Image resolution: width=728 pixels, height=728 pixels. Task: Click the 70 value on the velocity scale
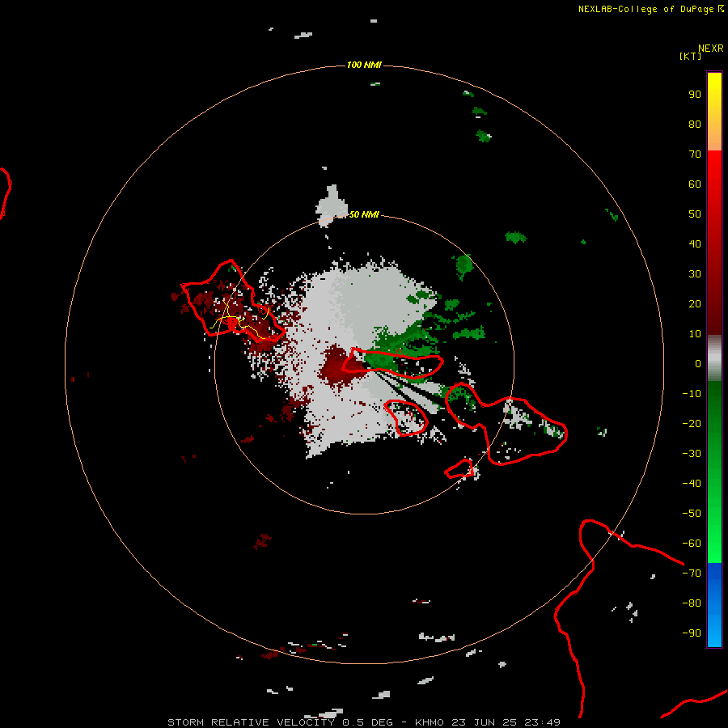pyautogui.click(x=695, y=154)
